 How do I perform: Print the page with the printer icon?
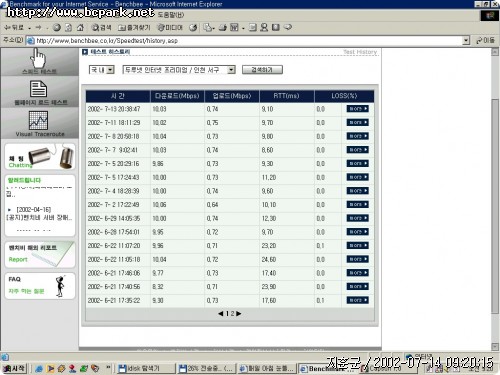pos(223,27)
